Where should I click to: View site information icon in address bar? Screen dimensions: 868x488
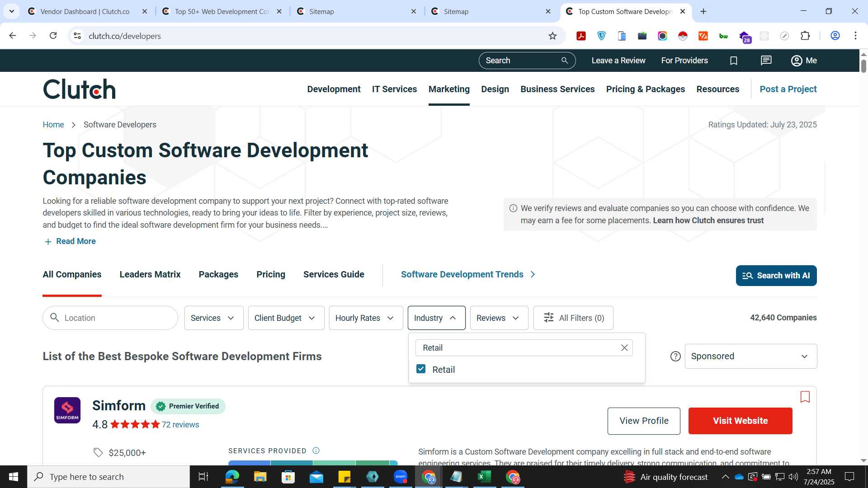click(x=77, y=36)
